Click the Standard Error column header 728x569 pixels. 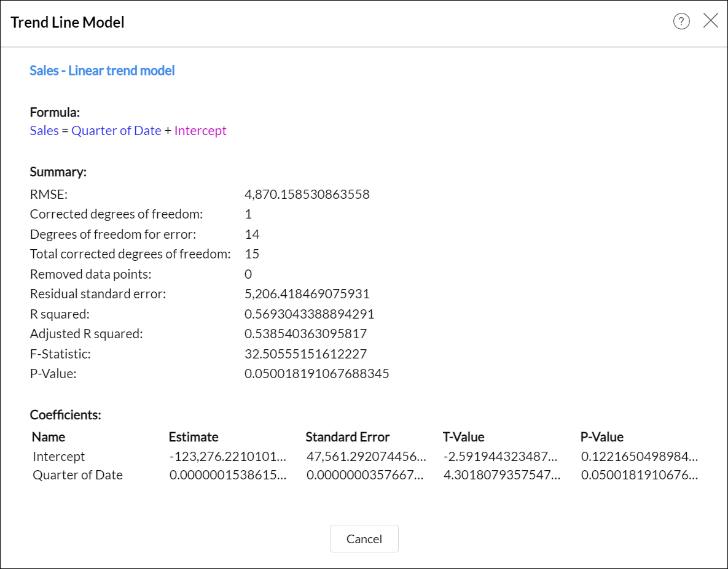click(347, 437)
